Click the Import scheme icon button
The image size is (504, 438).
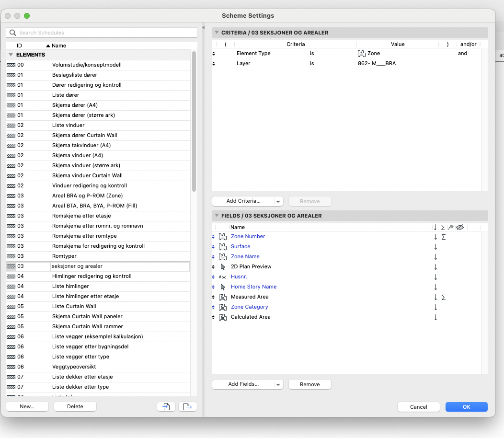[166, 406]
